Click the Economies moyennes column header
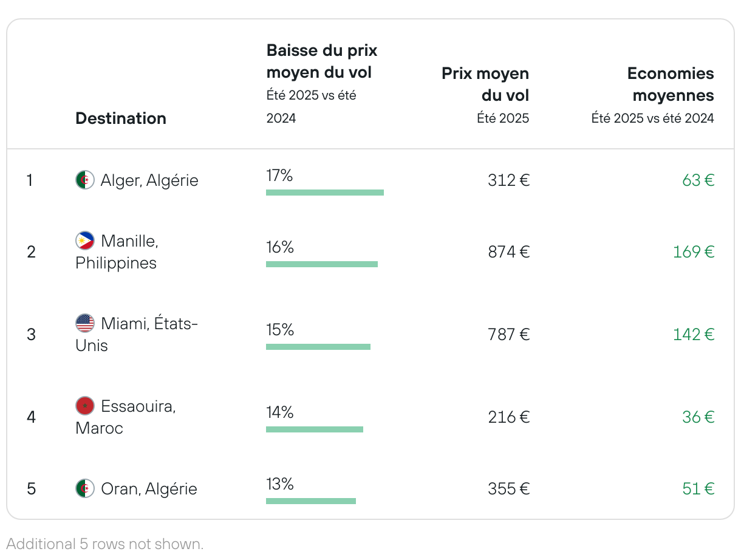Screen dimensions: 741x560 [671, 84]
